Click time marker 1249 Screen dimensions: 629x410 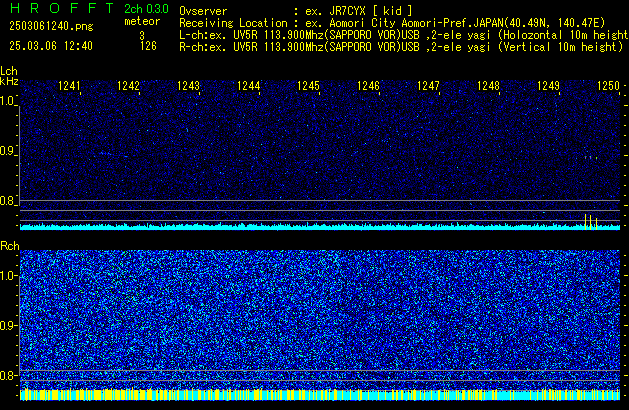548,86
